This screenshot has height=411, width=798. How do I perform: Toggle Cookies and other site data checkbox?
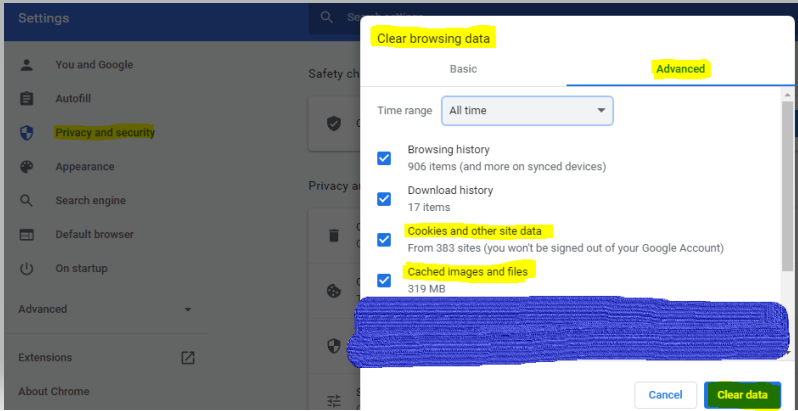pyautogui.click(x=384, y=239)
